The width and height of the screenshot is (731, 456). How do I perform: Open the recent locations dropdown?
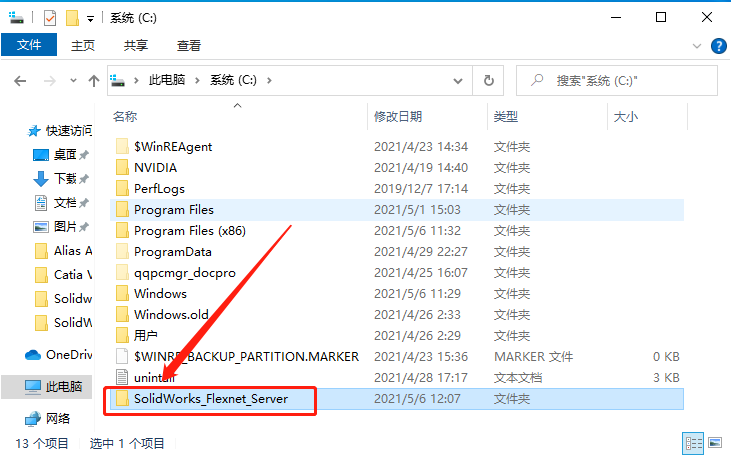pyautogui.click(x=73, y=81)
